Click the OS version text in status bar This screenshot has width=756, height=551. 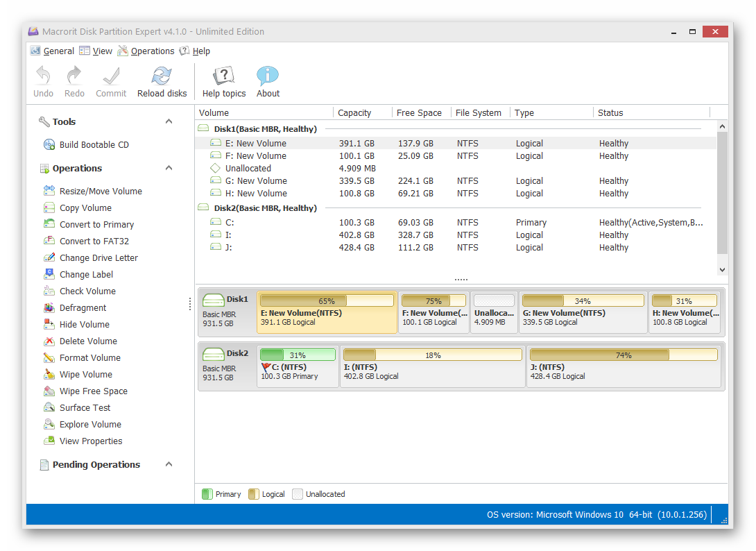[x=597, y=515]
